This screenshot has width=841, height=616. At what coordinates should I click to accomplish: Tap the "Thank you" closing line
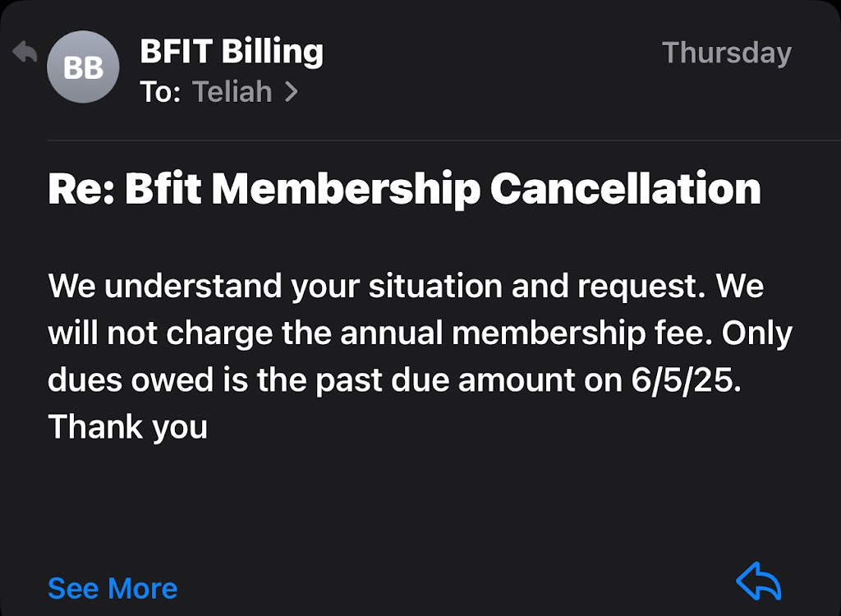tap(127, 427)
